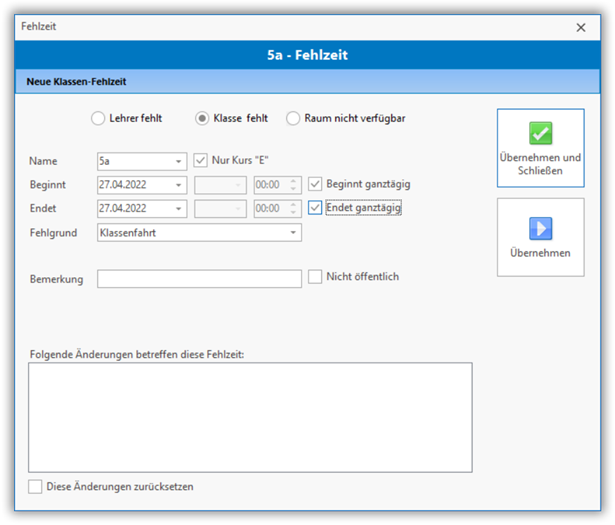Click the Beginnt time spinner arrows

pos(293,185)
